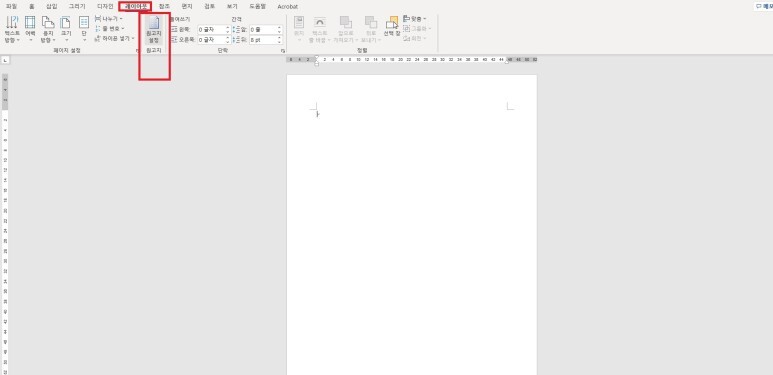Open the 크기 (Size) paper menu
The height and width of the screenshot is (375, 773).
click(x=66, y=29)
